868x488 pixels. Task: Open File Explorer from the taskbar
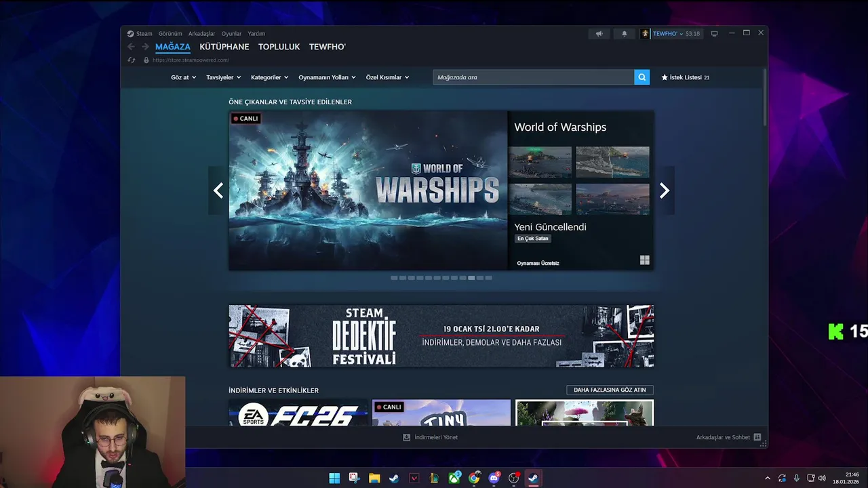click(374, 478)
